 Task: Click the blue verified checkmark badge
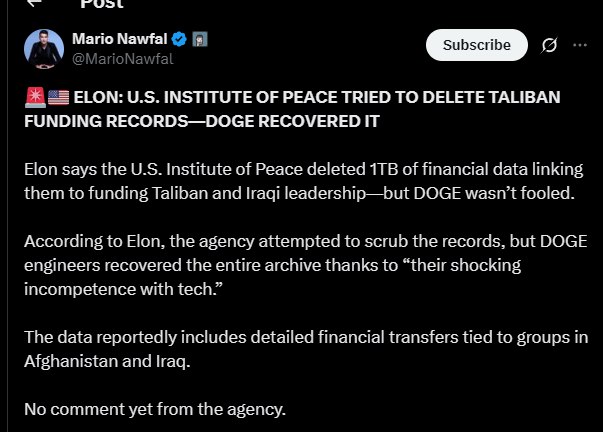point(179,40)
